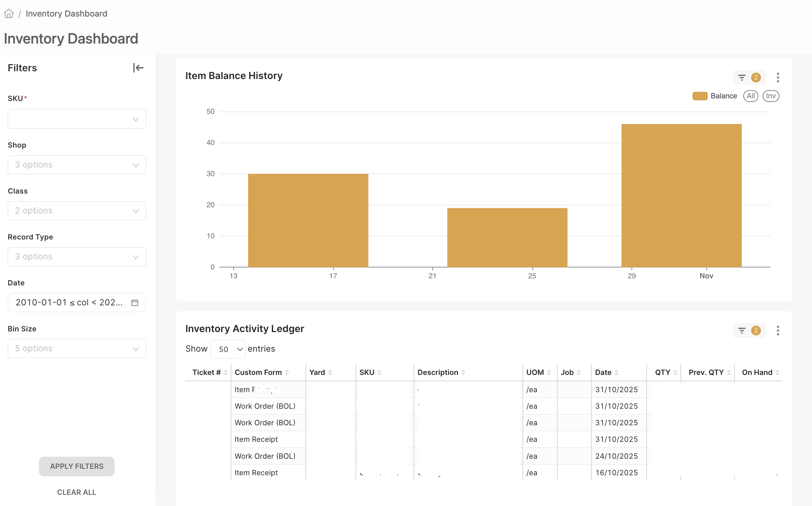812x506 pixels.
Task: Collapse the Filters sidebar panel
Action: pos(138,68)
